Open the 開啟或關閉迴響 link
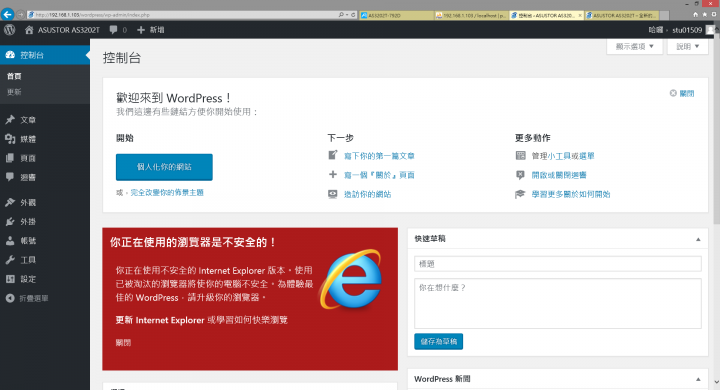The image size is (720, 390). 559,175
